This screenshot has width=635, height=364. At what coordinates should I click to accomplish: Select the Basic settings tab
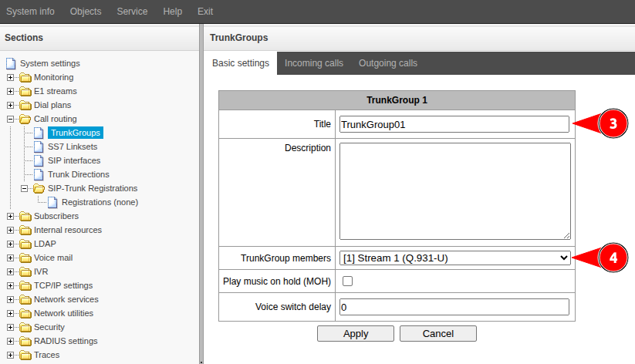241,63
